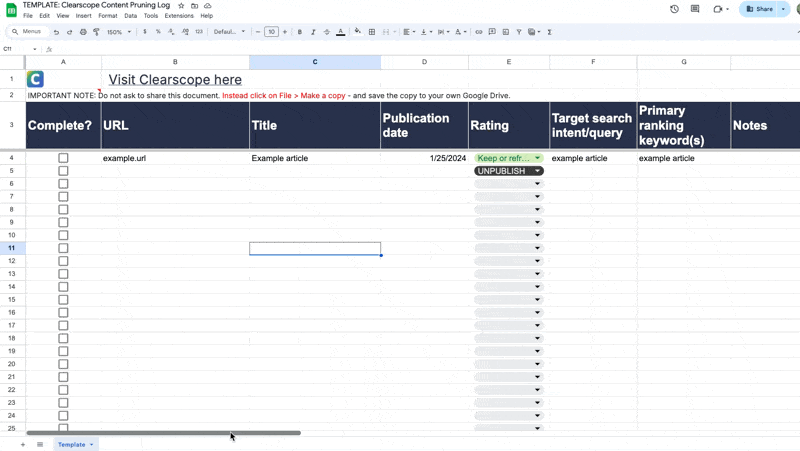Toggle bold formatting
The image size is (800, 451).
tap(299, 32)
